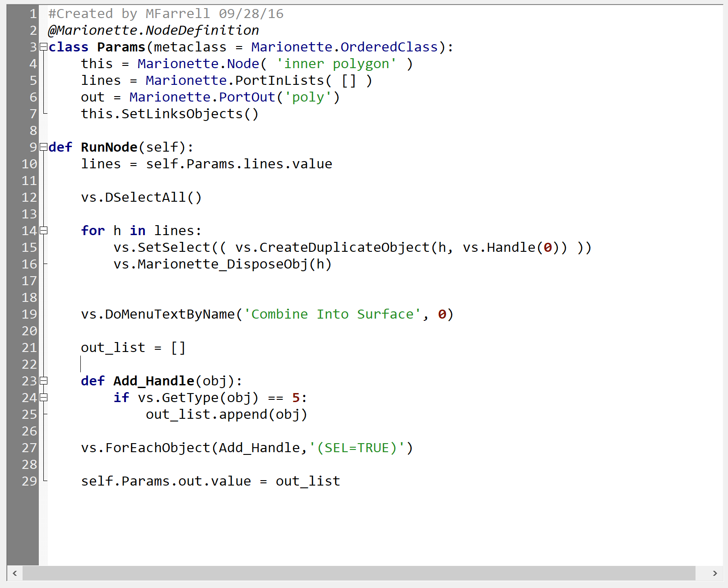Click on vs.Marionette_DisposeObj(h) call

click(223, 264)
